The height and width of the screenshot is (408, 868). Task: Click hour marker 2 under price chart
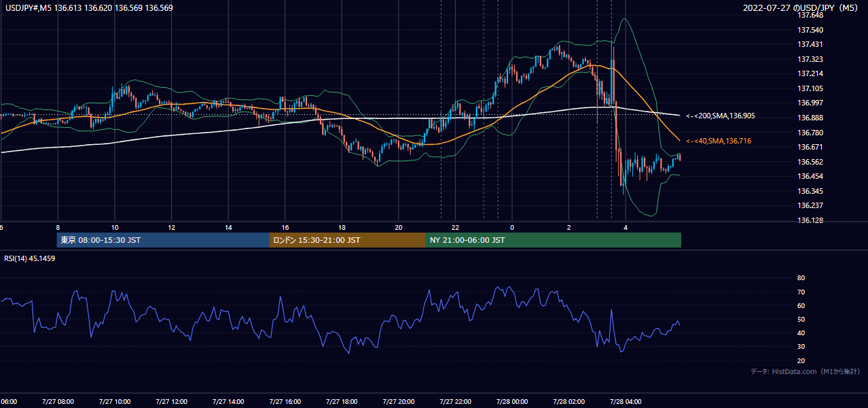coord(569,228)
